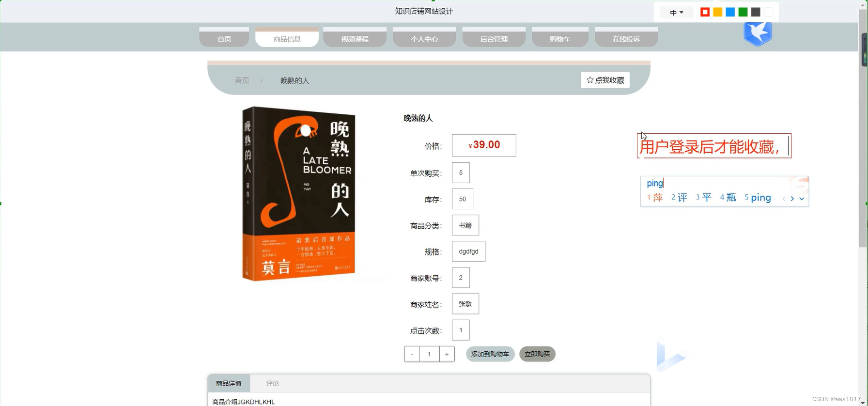
Task: Increase quantity with the plus button
Action: [447, 354]
